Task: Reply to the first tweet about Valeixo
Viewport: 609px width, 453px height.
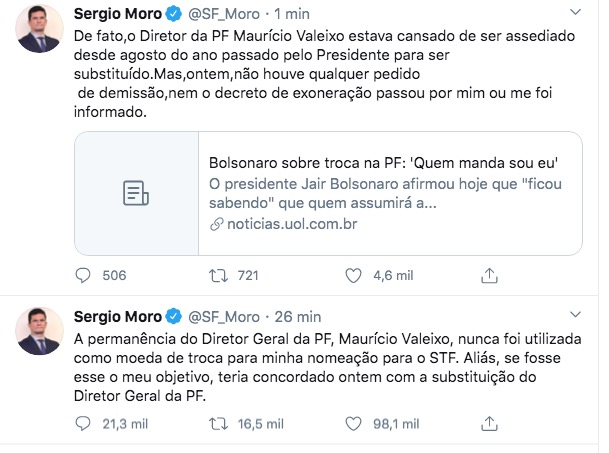Action: 85,275
